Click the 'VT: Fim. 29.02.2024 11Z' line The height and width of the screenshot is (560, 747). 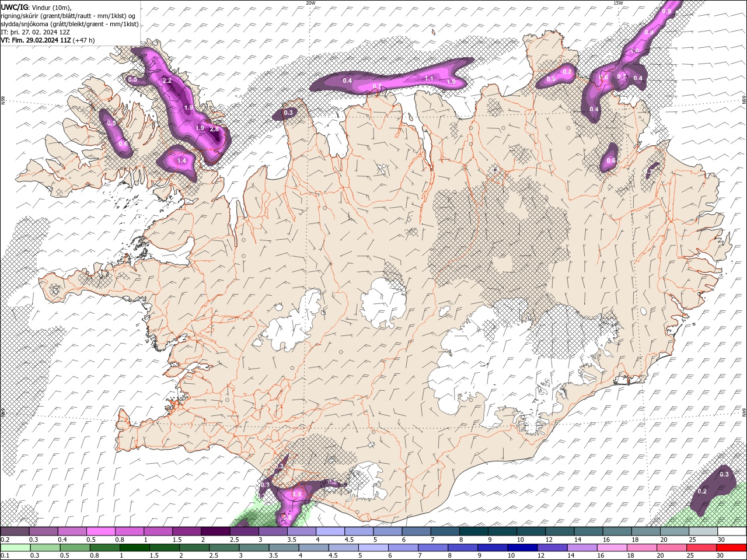(48, 40)
